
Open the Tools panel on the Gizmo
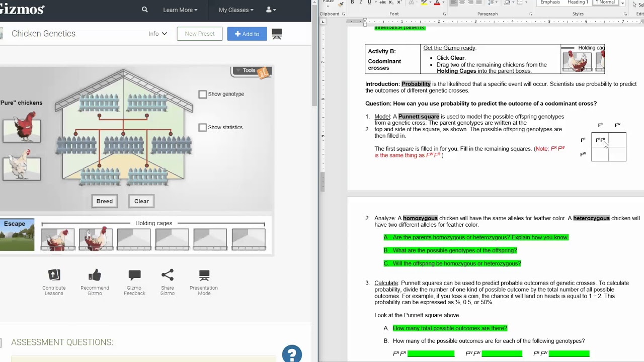[251, 71]
